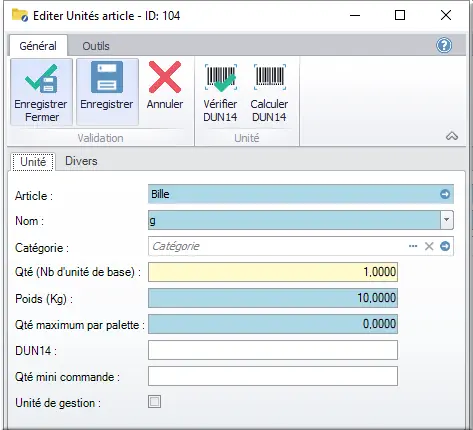473x430 pixels.
Task: Tick the Unité de gestion checkbox
Action: [x=154, y=402]
